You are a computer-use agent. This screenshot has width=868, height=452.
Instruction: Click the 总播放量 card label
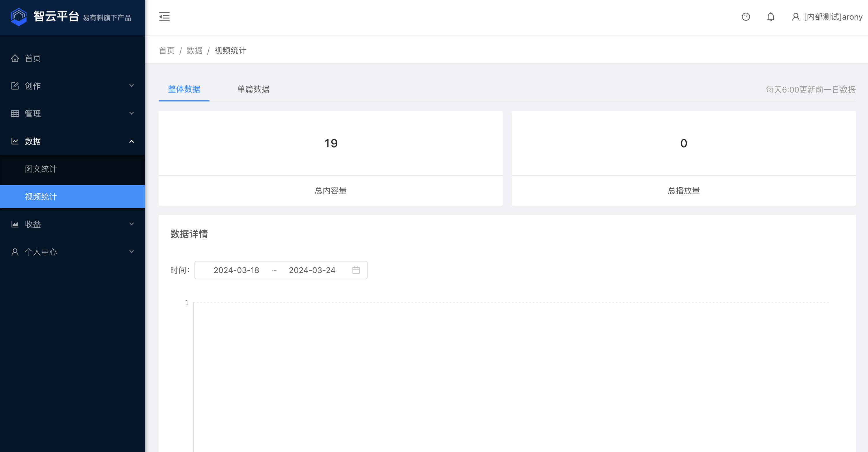[684, 191]
